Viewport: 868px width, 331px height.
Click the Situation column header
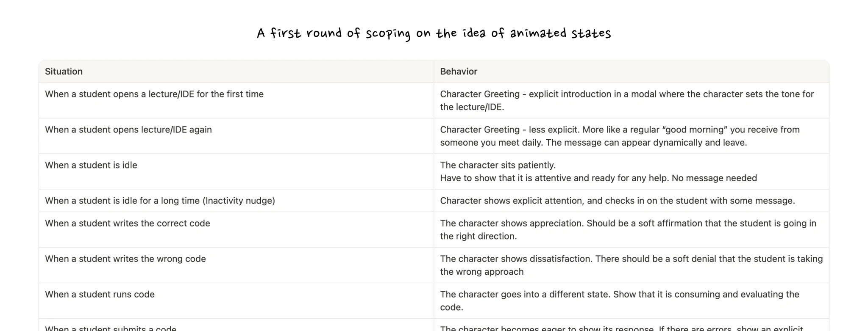64,72
